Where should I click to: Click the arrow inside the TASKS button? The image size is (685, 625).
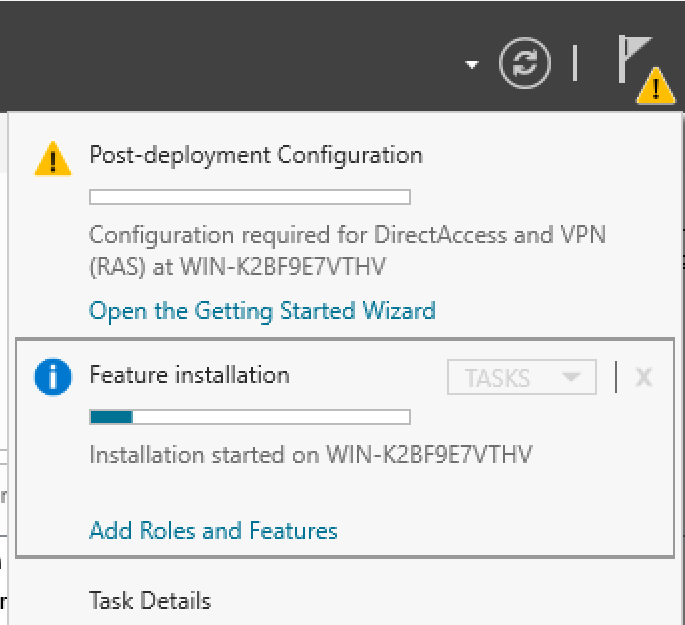click(572, 377)
